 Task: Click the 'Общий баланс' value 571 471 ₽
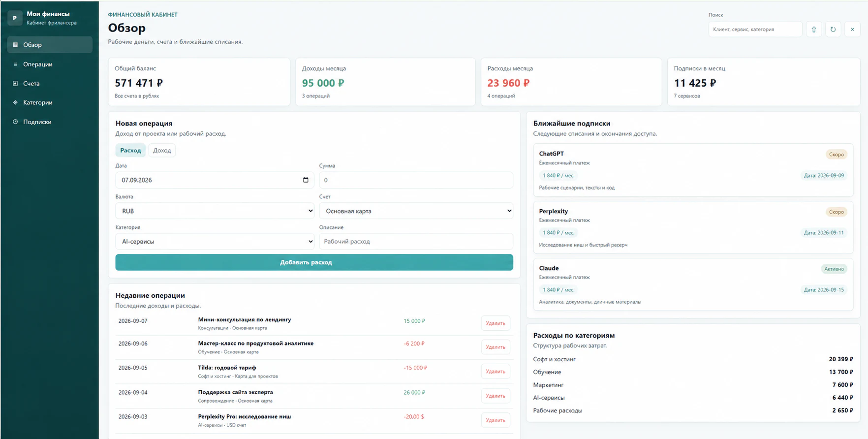pos(139,83)
